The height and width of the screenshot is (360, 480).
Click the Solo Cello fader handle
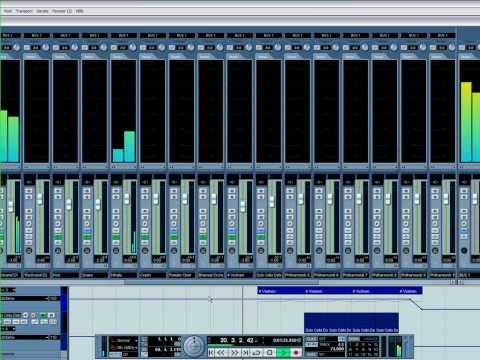click(x=272, y=201)
